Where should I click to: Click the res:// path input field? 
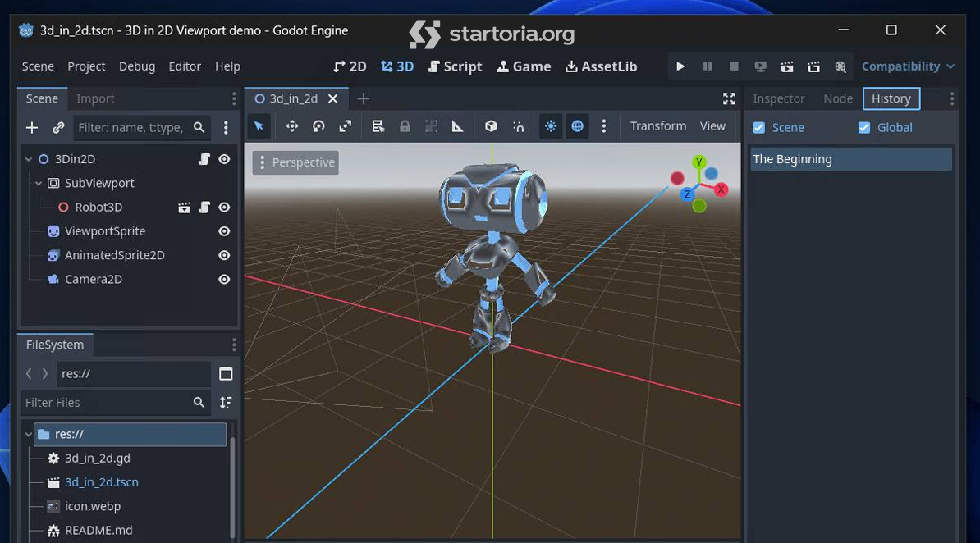(133, 374)
